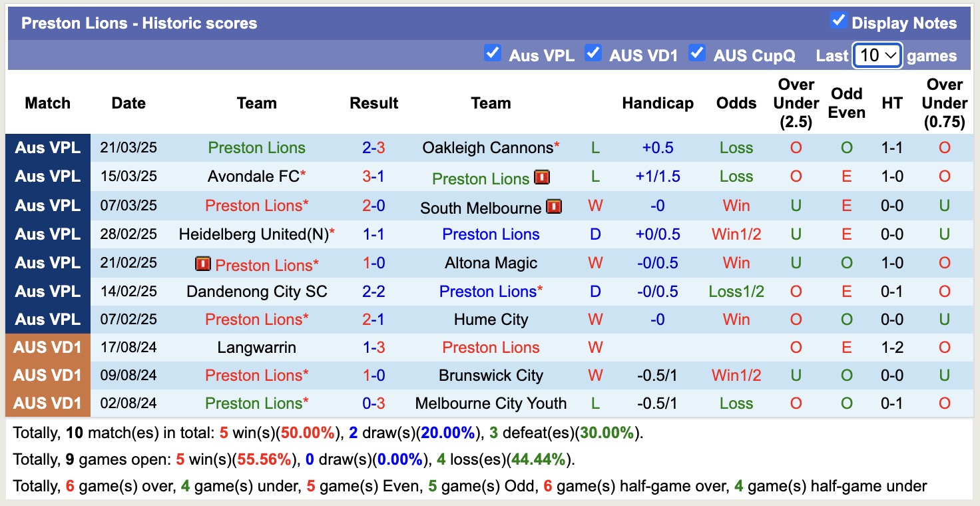Viewport: 980px width, 506px height.
Task: Click the Aus VPL league badge on the Oakleigh Cannons row
Action: tap(47, 148)
